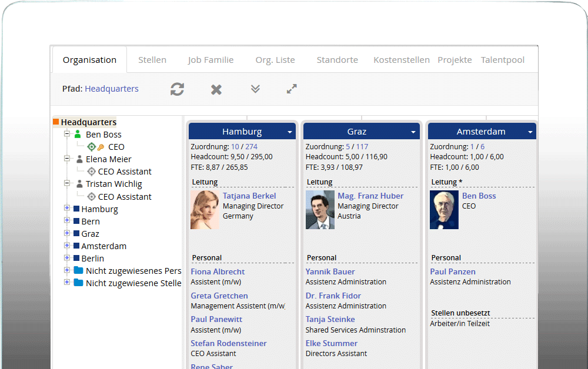Screen dimensions: 588x369
Task: Expand the Graz tree node
Action: pyautogui.click(x=67, y=233)
